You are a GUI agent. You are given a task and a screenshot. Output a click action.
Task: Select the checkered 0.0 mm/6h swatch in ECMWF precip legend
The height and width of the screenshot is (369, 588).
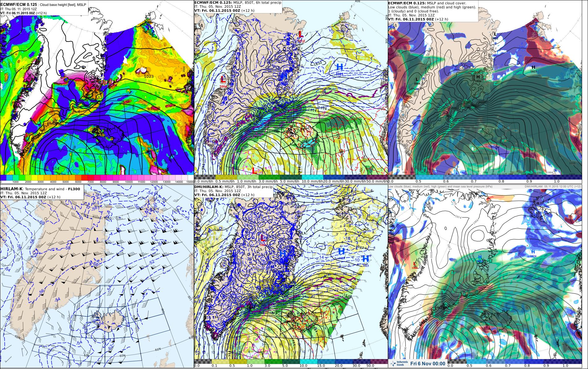[x=204, y=178]
